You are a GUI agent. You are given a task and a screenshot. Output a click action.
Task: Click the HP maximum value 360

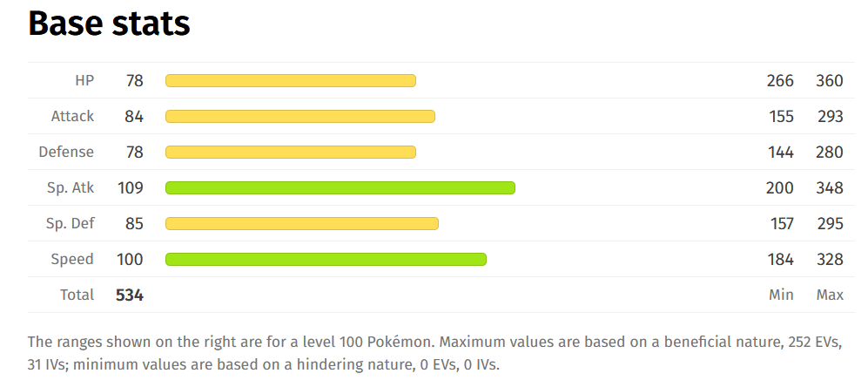829,81
